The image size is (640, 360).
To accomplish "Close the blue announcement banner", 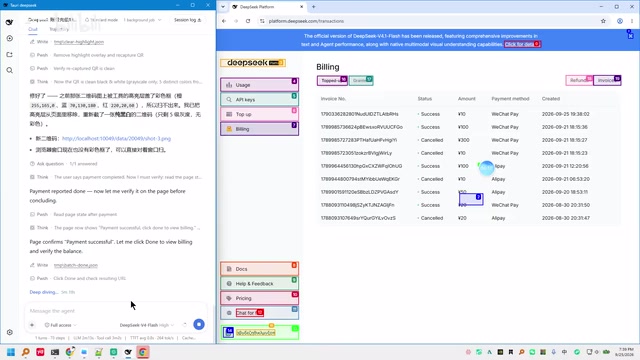I will click(x=630, y=36).
